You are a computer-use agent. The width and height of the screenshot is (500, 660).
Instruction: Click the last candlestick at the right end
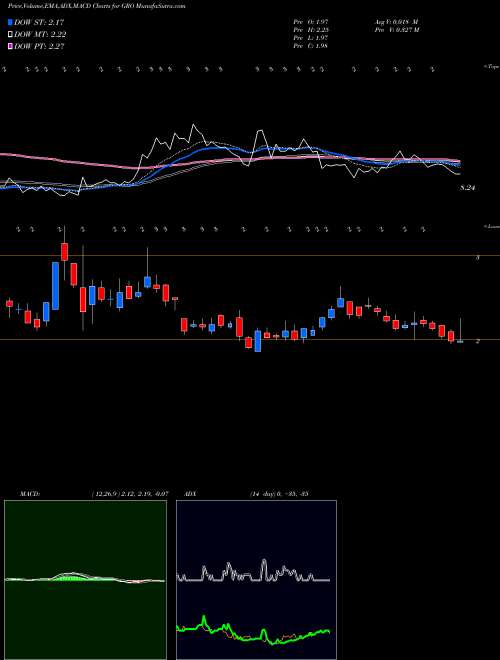(460, 332)
